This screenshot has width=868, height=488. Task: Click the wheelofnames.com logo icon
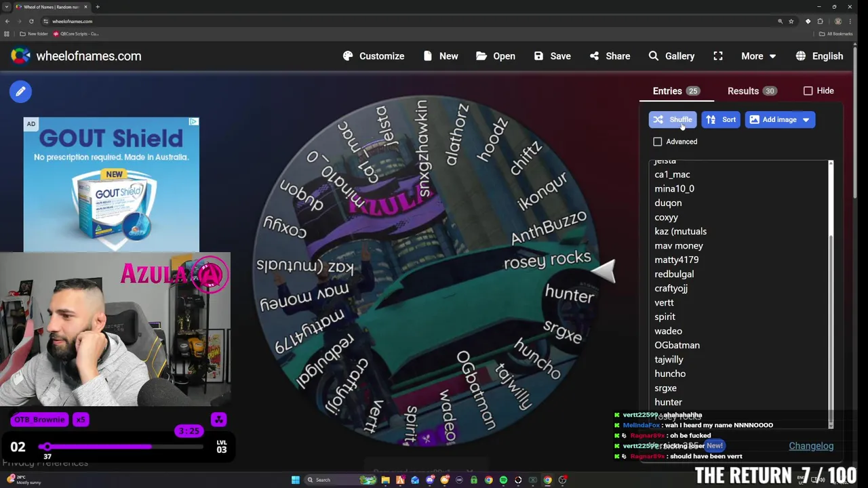pos(20,56)
